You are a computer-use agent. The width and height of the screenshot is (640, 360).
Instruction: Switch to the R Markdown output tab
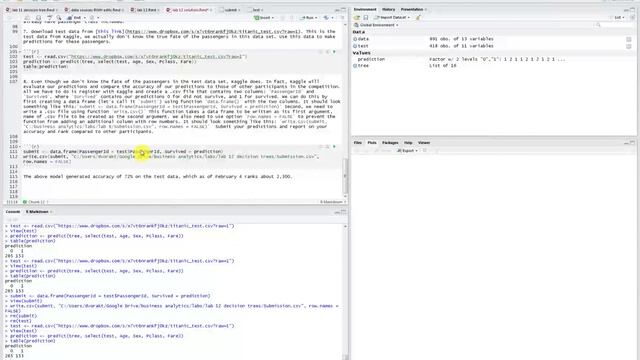38,212
